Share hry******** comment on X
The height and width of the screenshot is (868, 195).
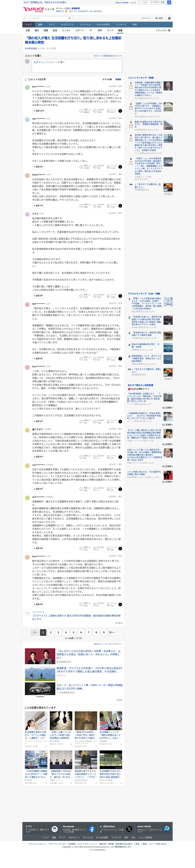click(x=120, y=422)
